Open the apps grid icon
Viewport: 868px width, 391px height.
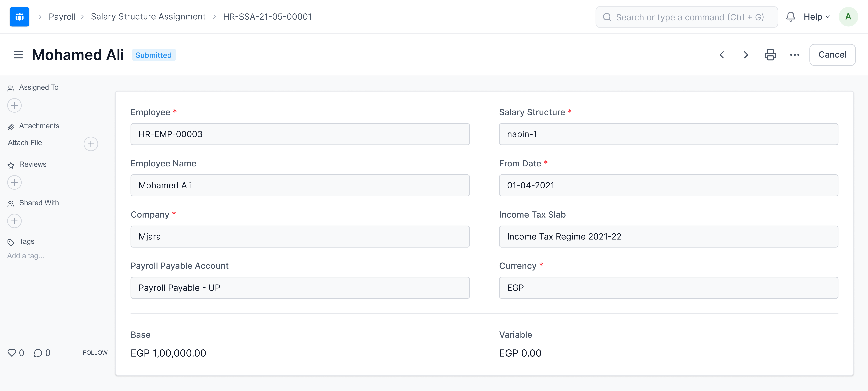point(19,17)
